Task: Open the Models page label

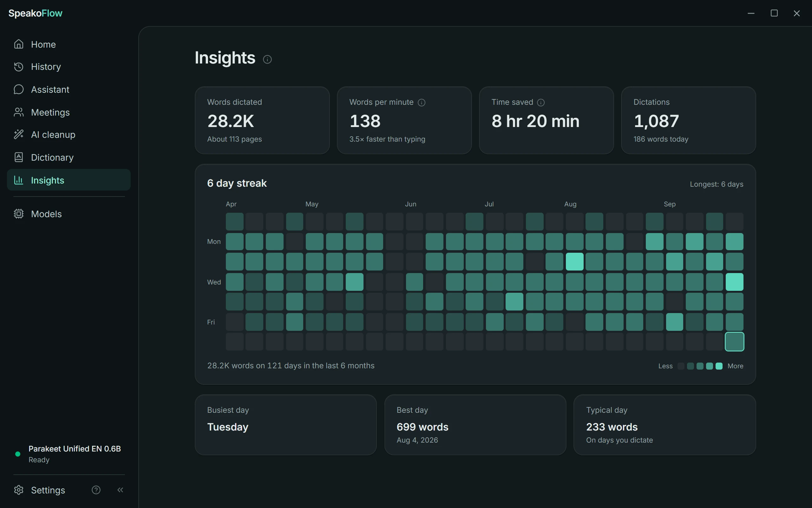Action: coord(46,214)
